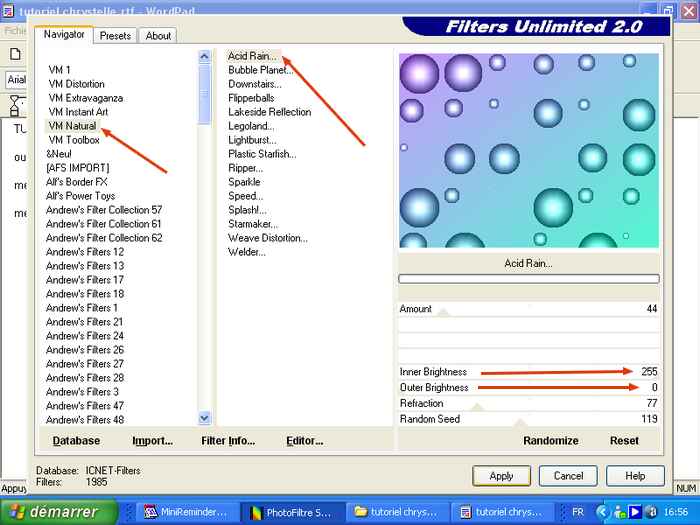
Task: Choose the Weave Distortion filter
Action: [268, 238]
